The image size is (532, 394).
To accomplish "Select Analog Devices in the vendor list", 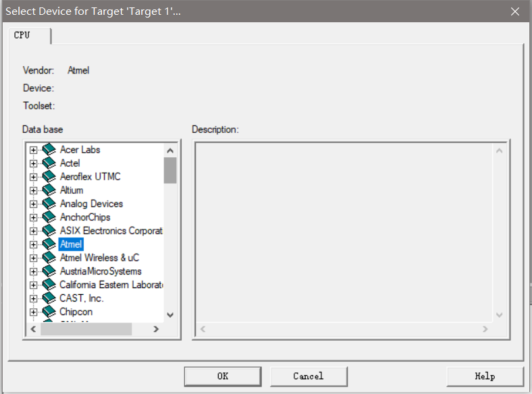I will click(91, 204).
